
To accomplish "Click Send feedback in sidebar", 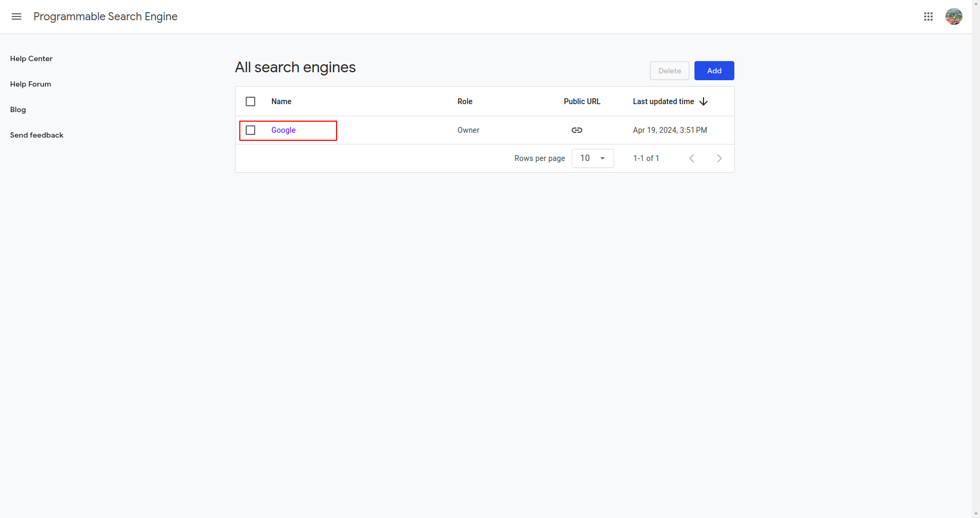I will click(x=37, y=135).
